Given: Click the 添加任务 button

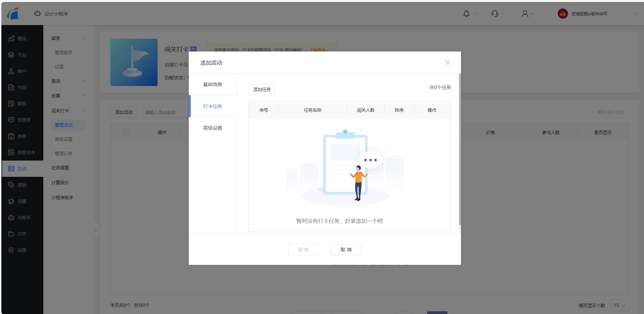Looking at the screenshot, I should pos(262,89).
